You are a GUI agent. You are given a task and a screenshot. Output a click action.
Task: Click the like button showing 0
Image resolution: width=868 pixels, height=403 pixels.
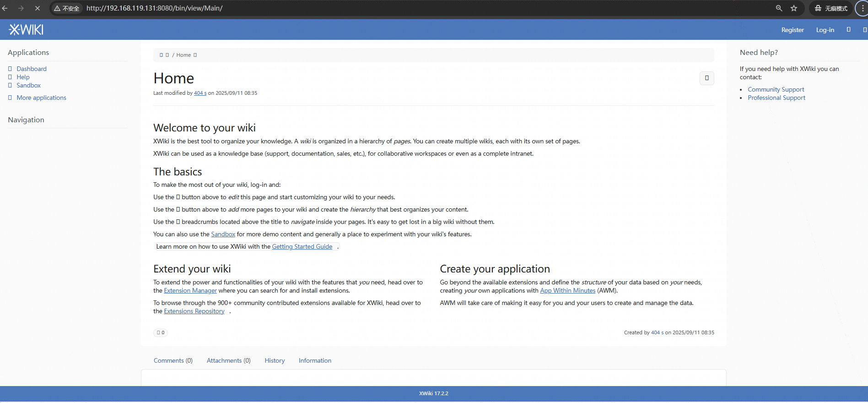pos(161,332)
